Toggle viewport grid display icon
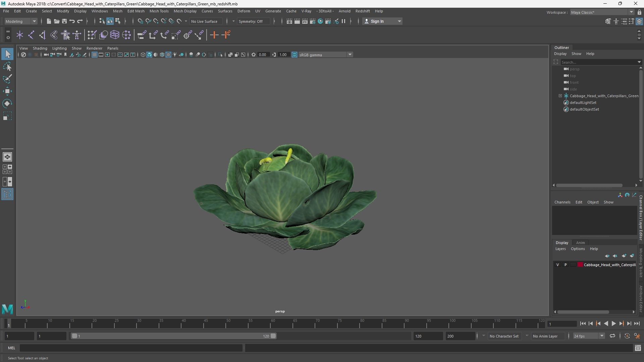 (x=95, y=55)
